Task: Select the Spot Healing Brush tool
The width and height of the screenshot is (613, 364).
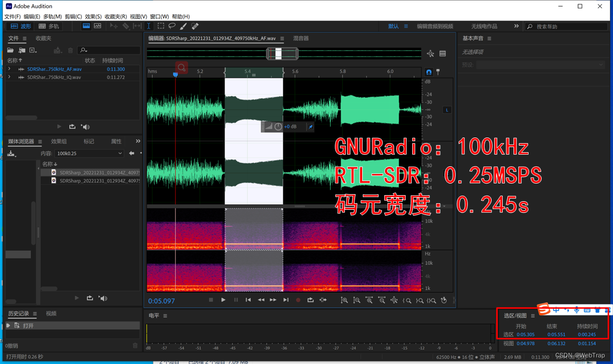Action: (195, 26)
